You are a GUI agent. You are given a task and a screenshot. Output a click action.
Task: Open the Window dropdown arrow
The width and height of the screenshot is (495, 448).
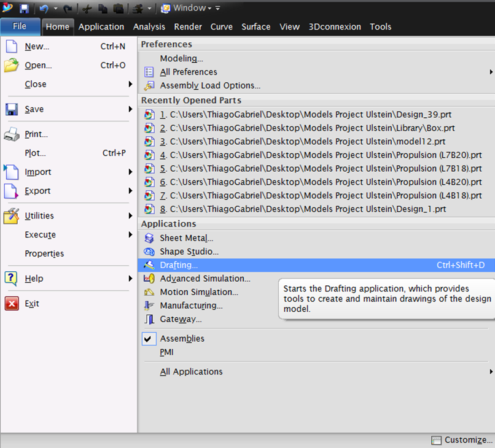[209, 9]
